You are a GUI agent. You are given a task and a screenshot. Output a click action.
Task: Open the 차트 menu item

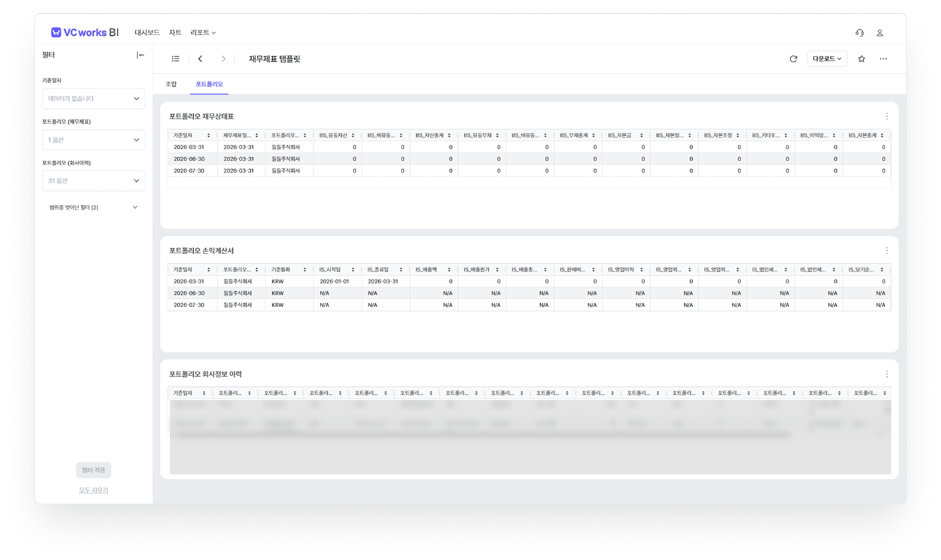click(x=175, y=33)
